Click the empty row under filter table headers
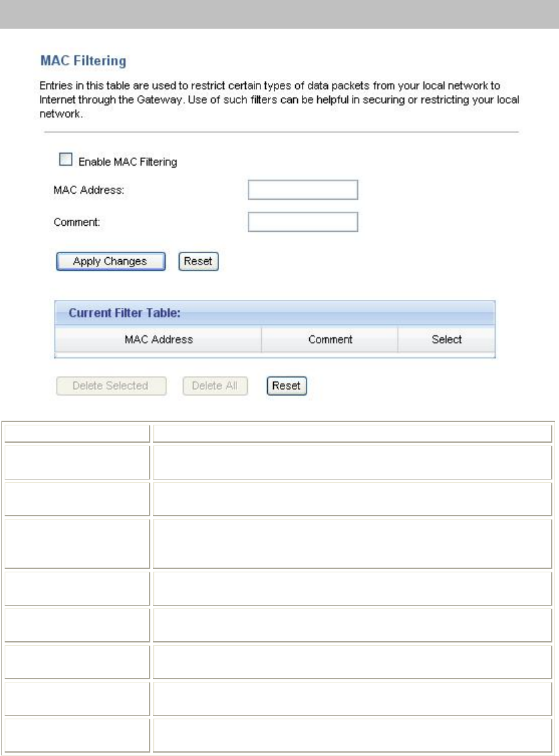Viewport: 559px width, 756px height. click(x=274, y=355)
